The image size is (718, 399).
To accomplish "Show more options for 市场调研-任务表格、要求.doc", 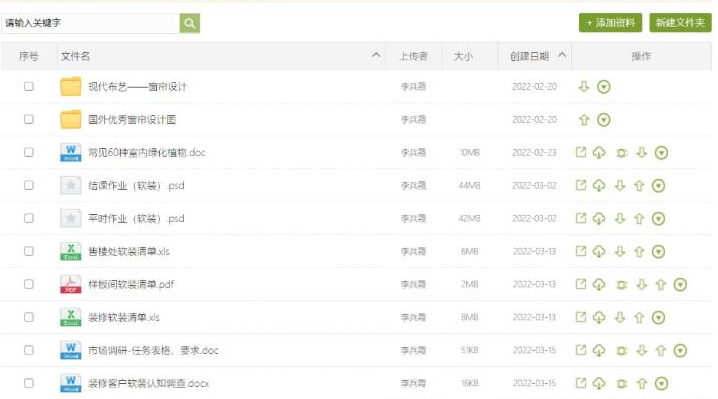I will (x=680, y=350).
